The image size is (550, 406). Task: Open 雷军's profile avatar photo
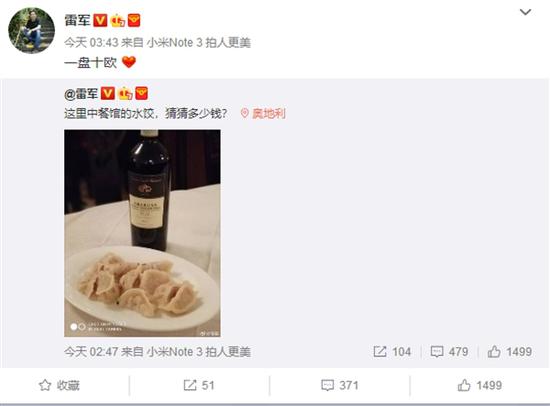tap(32, 31)
